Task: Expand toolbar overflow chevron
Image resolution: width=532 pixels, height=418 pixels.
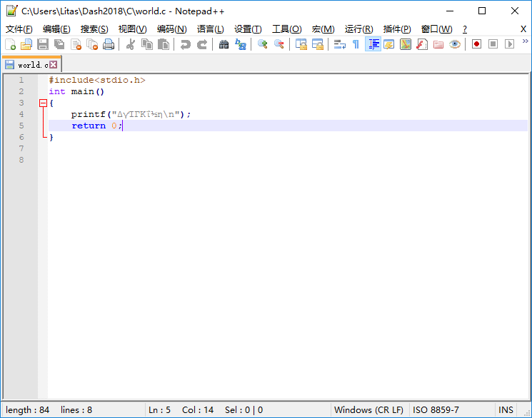Action: pyautogui.click(x=525, y=41)
